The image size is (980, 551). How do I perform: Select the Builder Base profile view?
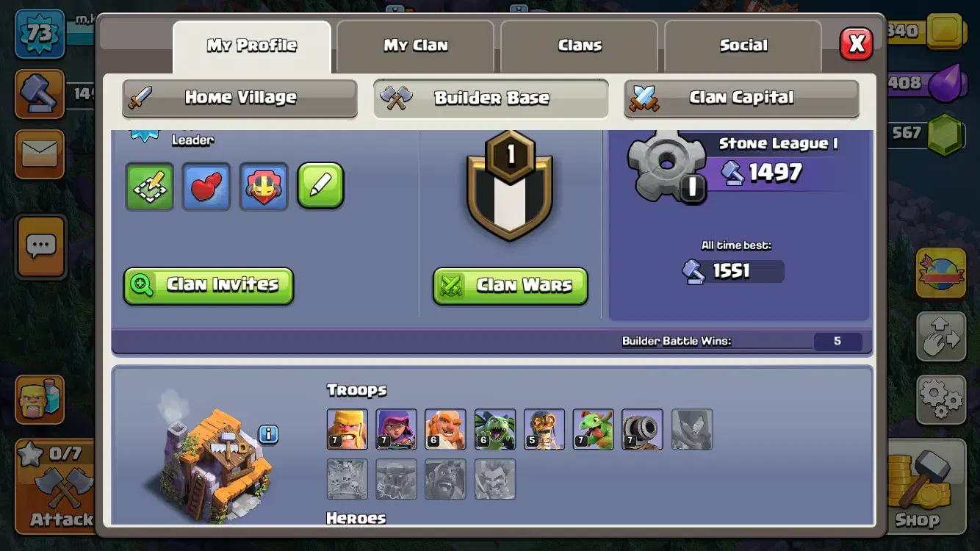[x=491, y=98]
